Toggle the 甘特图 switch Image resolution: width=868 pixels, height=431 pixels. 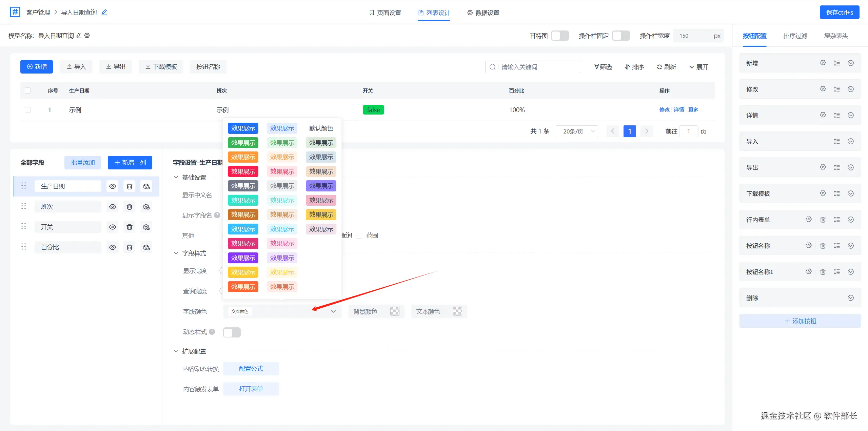[559, 36]
